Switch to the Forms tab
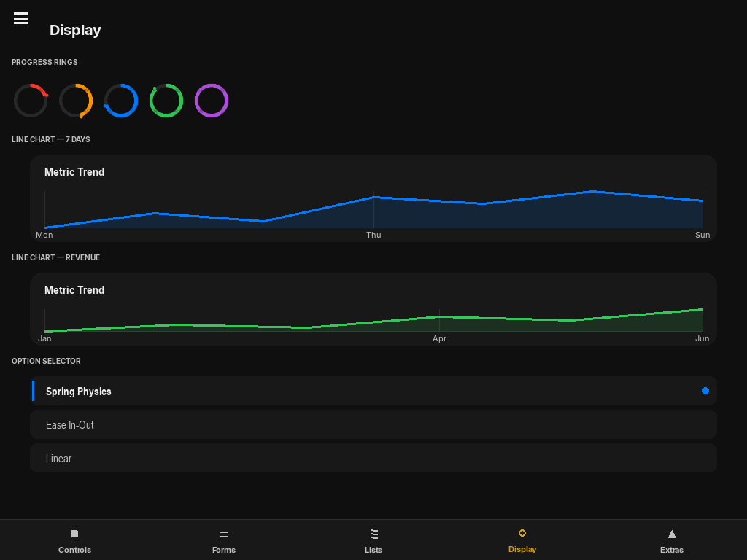The height and width of the screenshot is (560, 747). coord(224,541)
